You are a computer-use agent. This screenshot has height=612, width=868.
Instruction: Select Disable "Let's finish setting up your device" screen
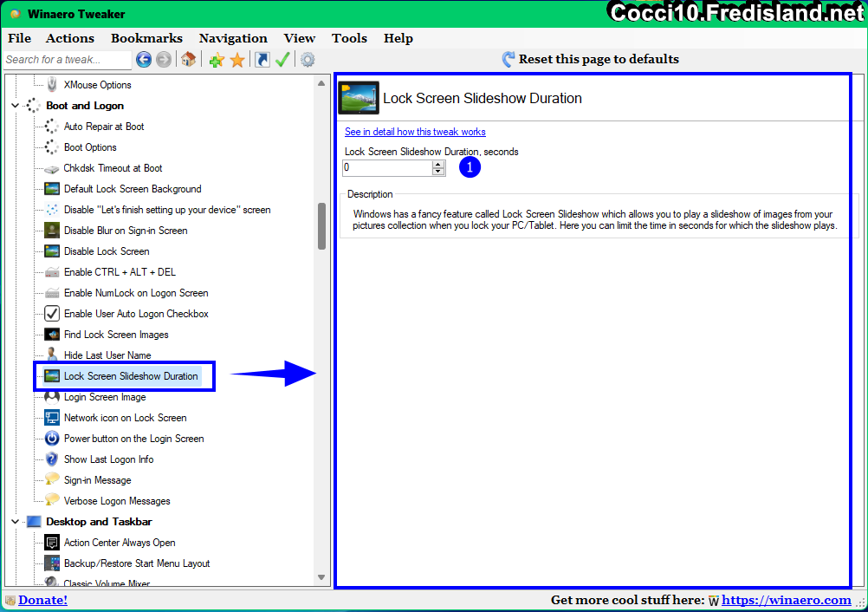click(167, 210)
